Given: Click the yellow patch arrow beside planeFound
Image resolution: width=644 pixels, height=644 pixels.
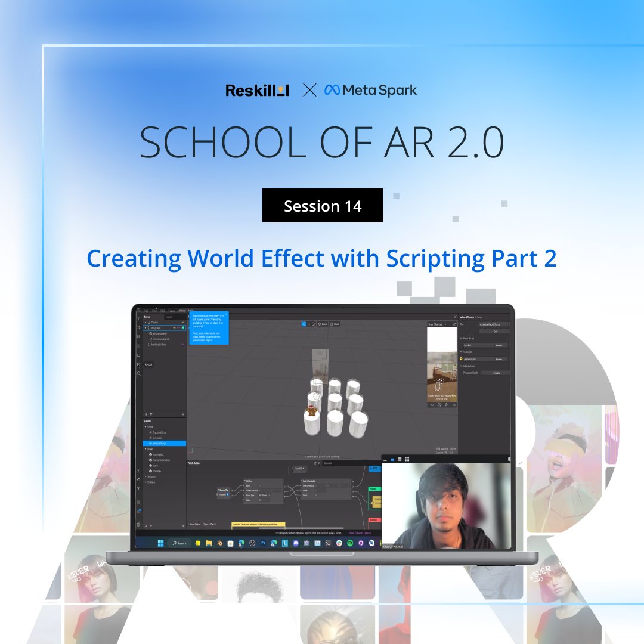Looking at the screenshot, I should (461, 358).
